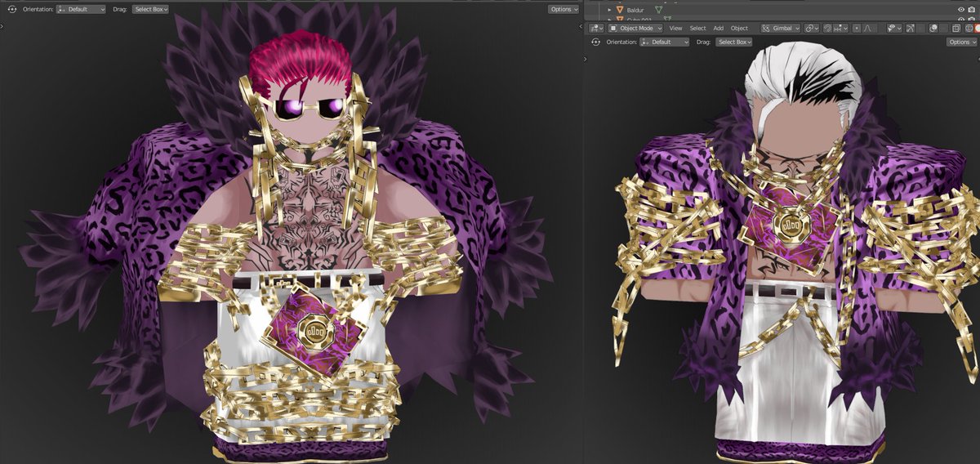Image resolution: width=980 pixels, height=464 pixels.
Task: Hide Baldur in viewport via eye icon
Action: [x=960, y=9]
